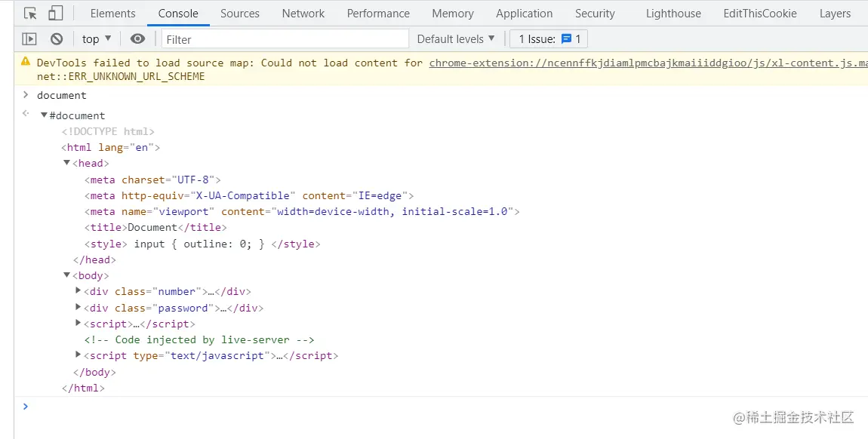
Task: Collapse the #document node
Action: pos(44,115)
